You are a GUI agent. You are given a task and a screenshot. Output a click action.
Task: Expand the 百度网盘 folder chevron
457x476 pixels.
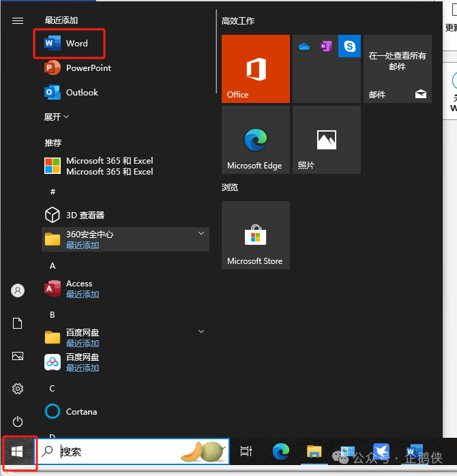(x=201, y=331)
